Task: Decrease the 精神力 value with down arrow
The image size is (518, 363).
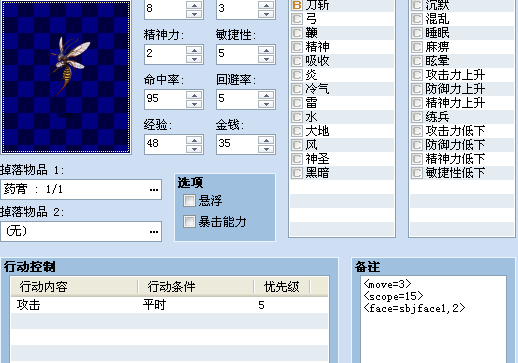Action: (194, 59)
